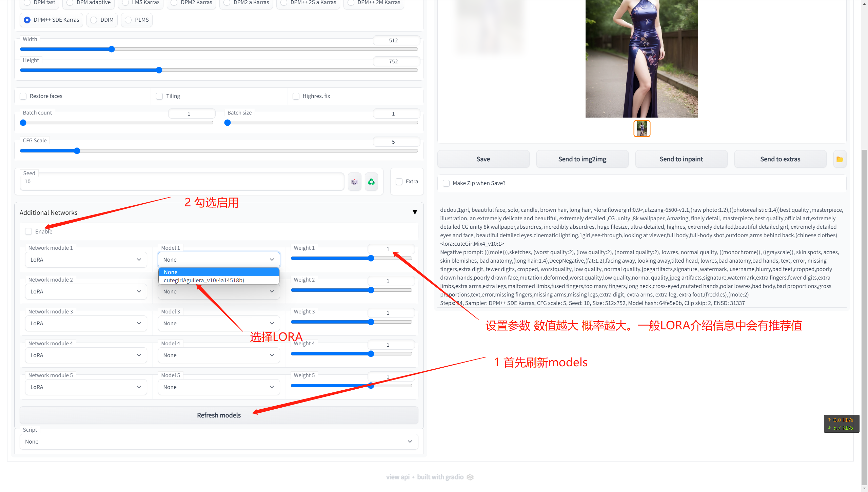Image resolution: width=868 pixels, height=492 pixels.
Task: Select the DDIM sampler radio button
Action: 94,20
